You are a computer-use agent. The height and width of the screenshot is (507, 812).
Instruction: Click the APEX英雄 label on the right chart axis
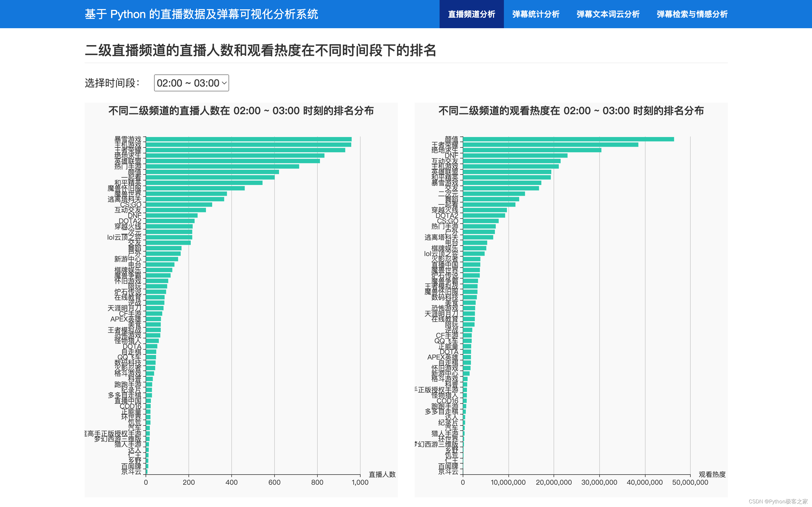tap(442, 357)
